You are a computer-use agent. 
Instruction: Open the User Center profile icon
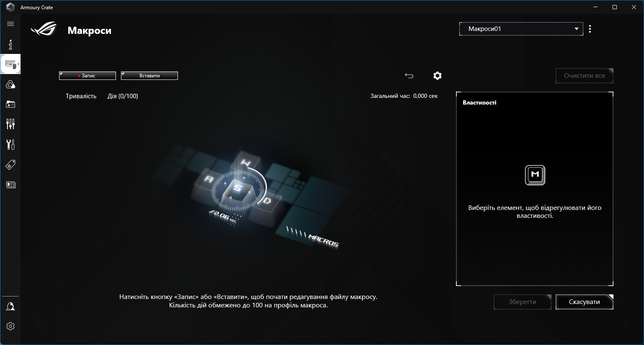click(x=10, y=307)
